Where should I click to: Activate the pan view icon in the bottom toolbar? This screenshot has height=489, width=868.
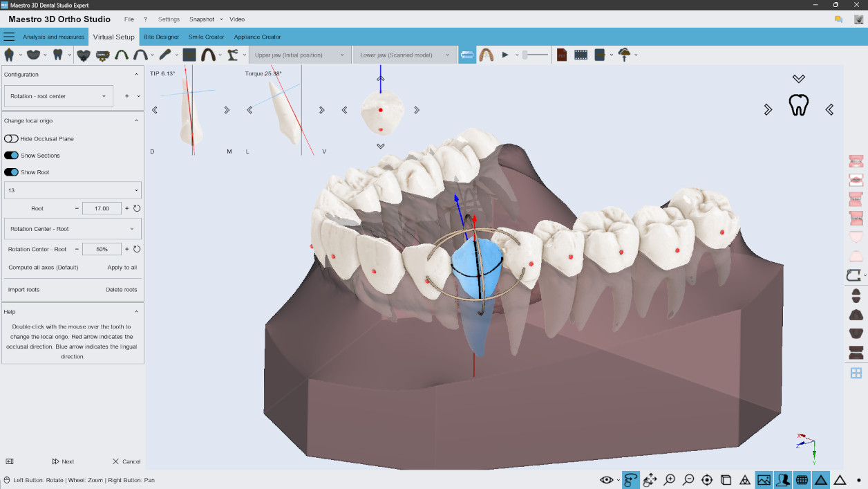pyautogui.click(x=650, y=479)
